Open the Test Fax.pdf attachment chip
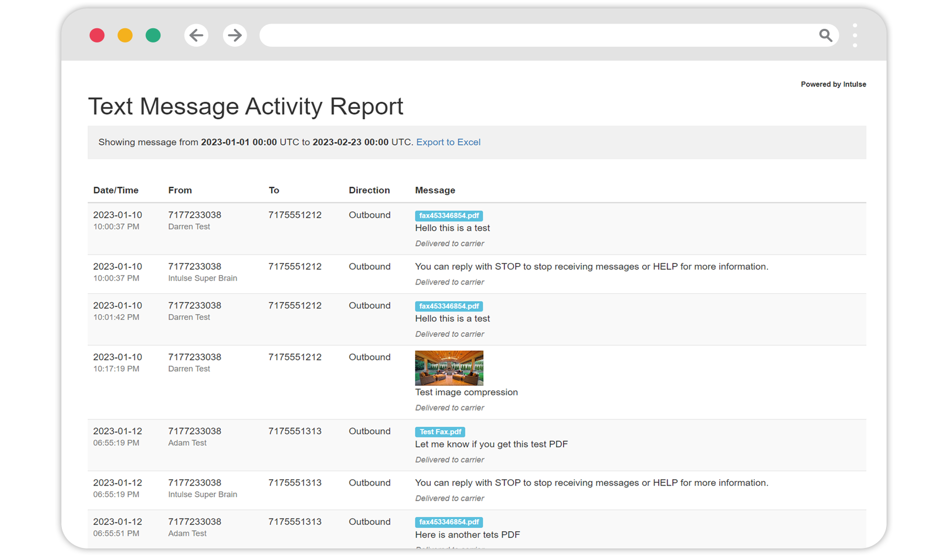Viewport: 949px width, 560px height. pos(440,432)
